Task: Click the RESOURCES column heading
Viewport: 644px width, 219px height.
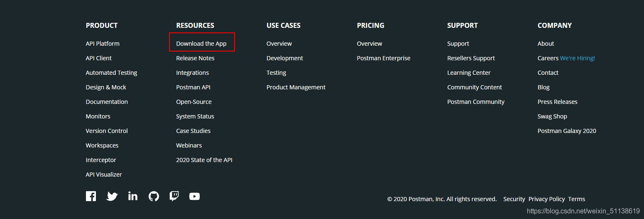Action: 195,25
